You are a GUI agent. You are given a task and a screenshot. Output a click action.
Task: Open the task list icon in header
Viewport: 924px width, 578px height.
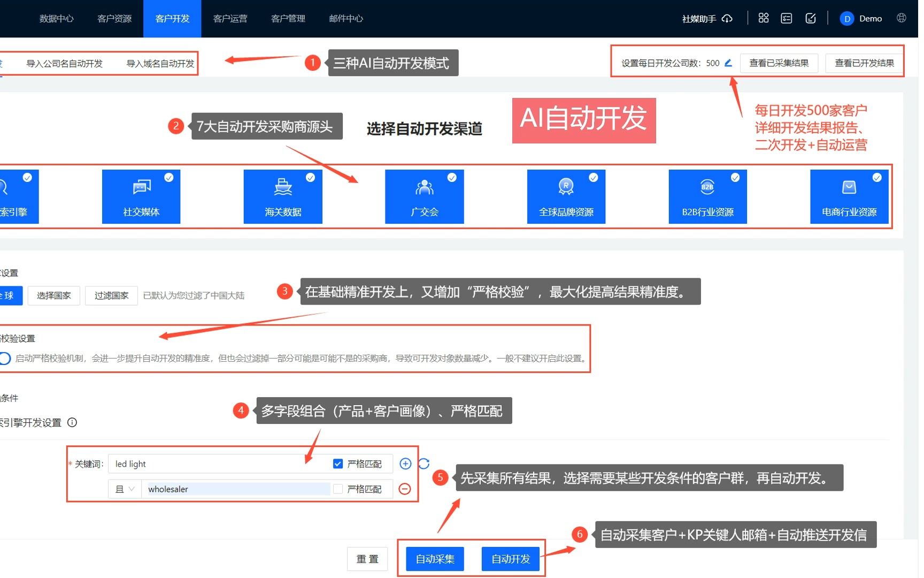pos(787,18)
